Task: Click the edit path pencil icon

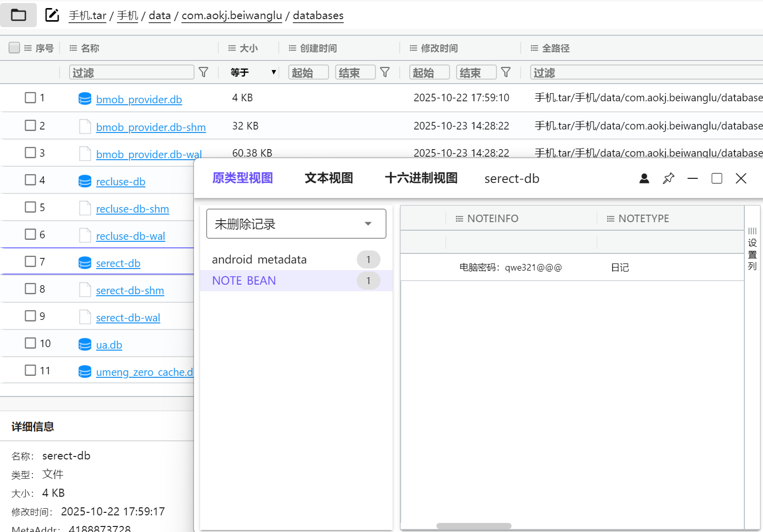Action: click(x=52, y=15)
